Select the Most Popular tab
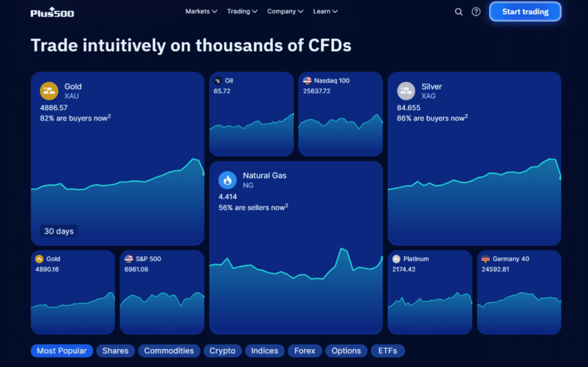This screenshot has height=367, width=588. 61,351
